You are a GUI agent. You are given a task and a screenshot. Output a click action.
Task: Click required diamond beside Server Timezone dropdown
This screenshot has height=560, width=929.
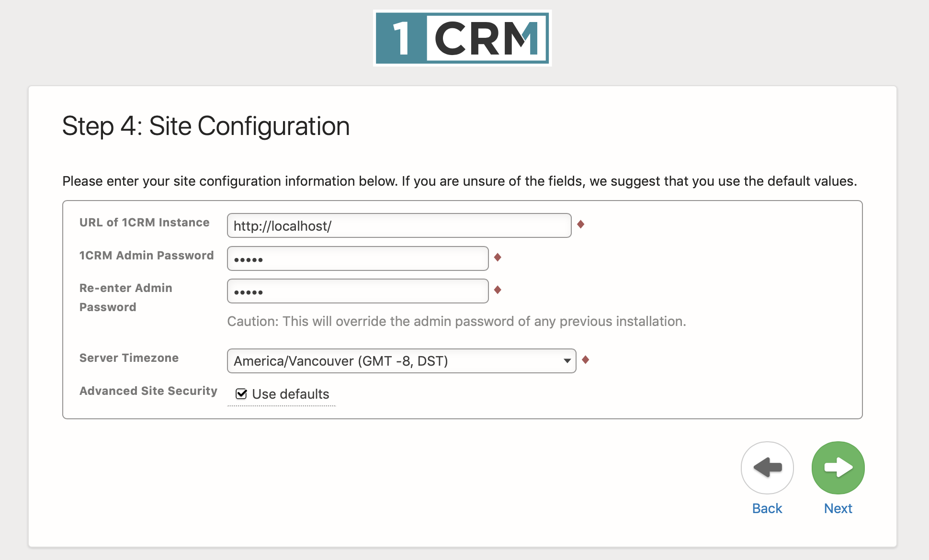(x=585, y=359)
